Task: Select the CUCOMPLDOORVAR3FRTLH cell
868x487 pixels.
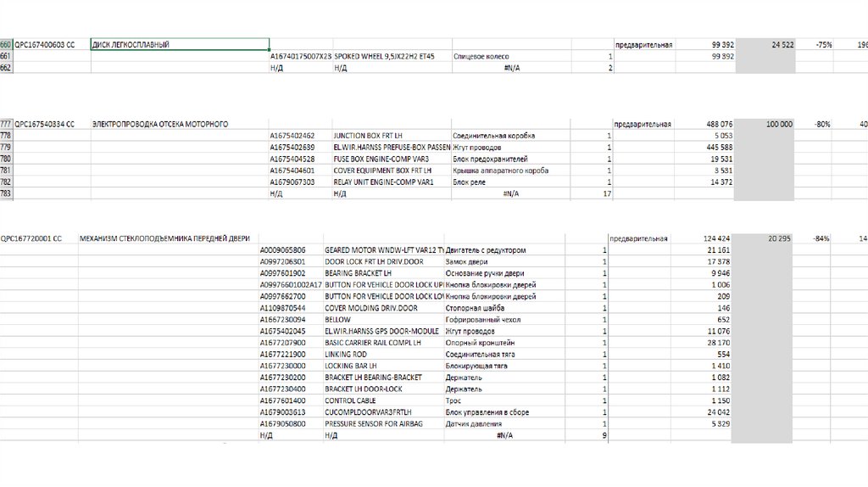Action: (x=384, y=412)
